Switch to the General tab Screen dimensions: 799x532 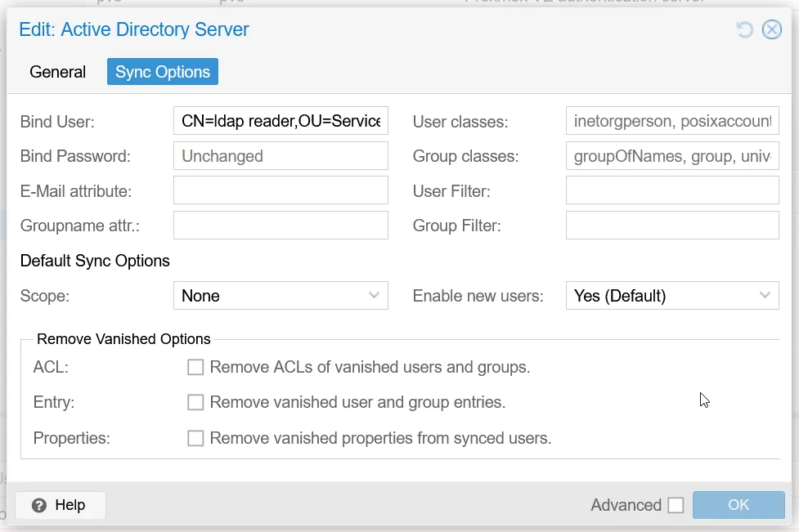[57, 72]
